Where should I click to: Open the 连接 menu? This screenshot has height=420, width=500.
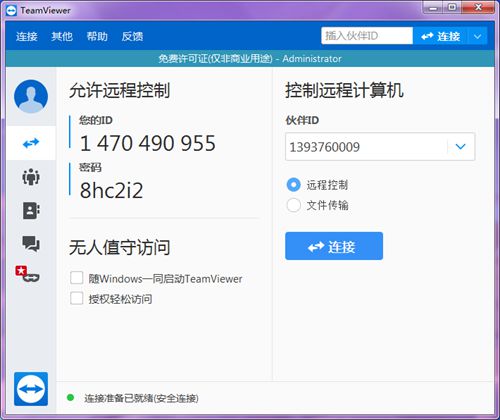click(x=27, y=36)
